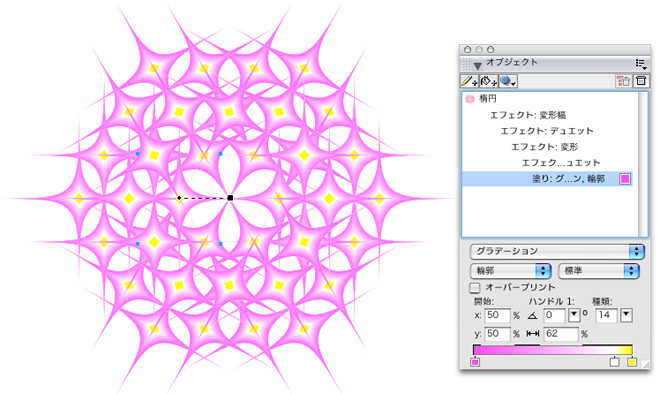Click the 種類: label
660x394 pixels.
(602, 301)
